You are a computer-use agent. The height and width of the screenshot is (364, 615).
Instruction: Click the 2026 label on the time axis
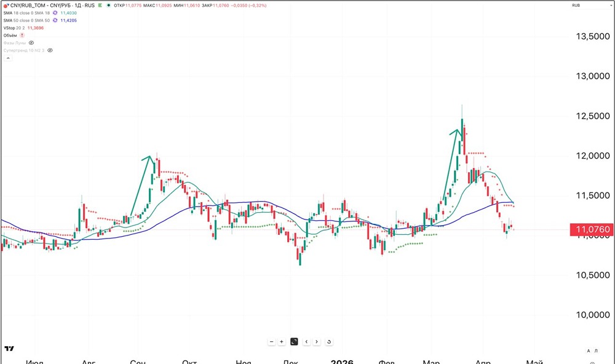tap(342, 362)
